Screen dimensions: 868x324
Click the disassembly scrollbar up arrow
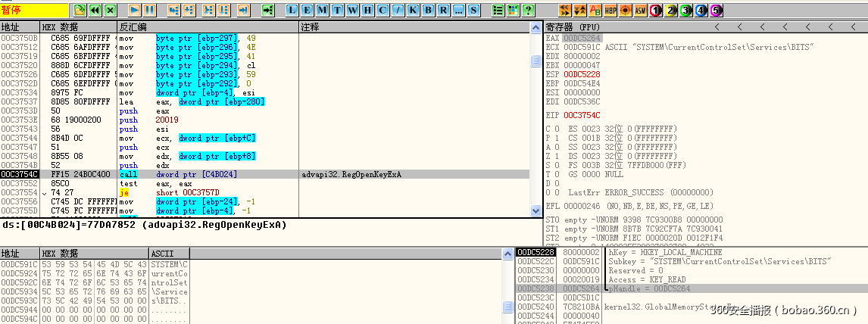coord(536,26)
